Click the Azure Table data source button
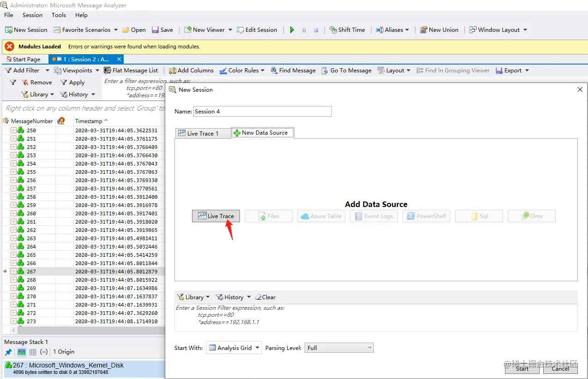The image size is (588, 379). (321, 216)
